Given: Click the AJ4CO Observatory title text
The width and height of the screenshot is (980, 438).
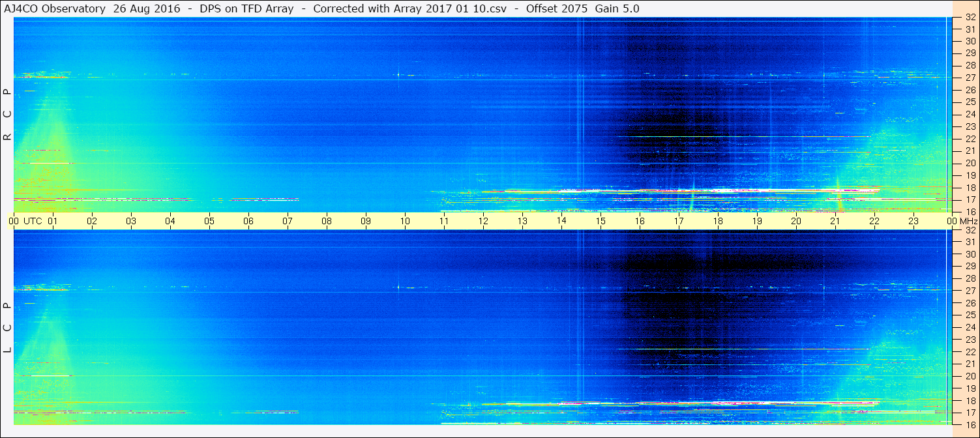Looking at the screenshot, I should (55, 9).
